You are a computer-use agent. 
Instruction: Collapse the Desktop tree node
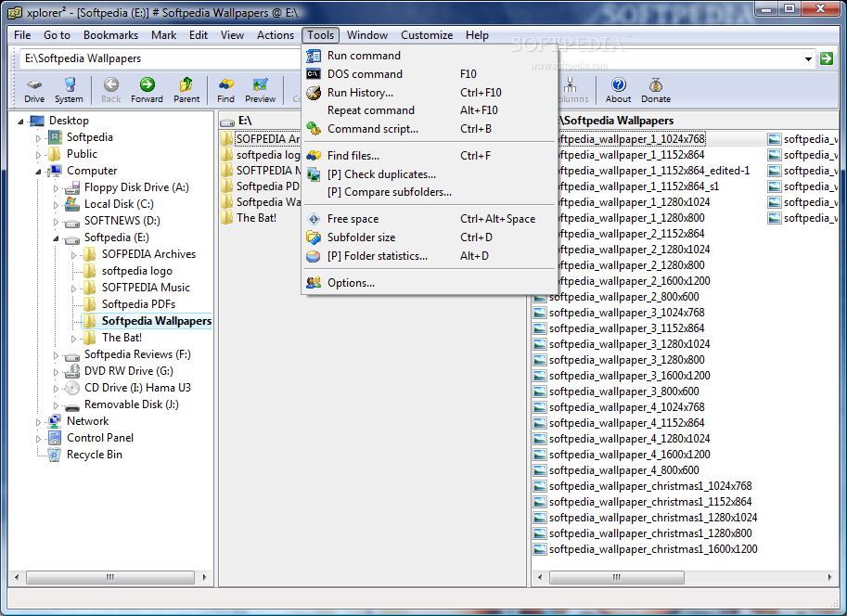(x=20, y=121)
